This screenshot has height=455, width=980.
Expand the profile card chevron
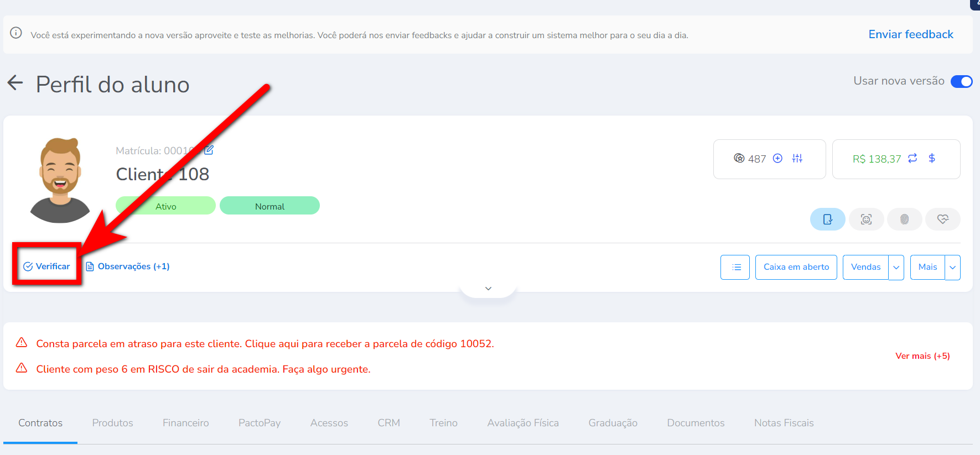click(x=488, y=289)
